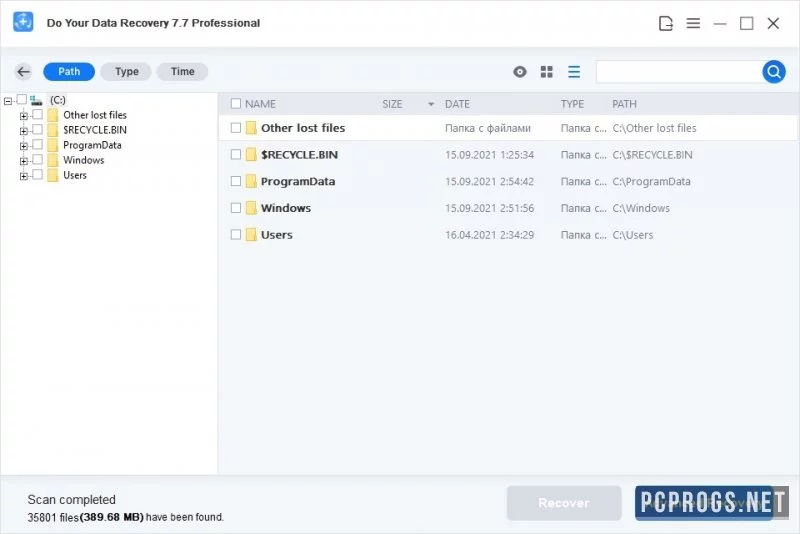Click the blue search magnifier button

click(x=774, y=72)
